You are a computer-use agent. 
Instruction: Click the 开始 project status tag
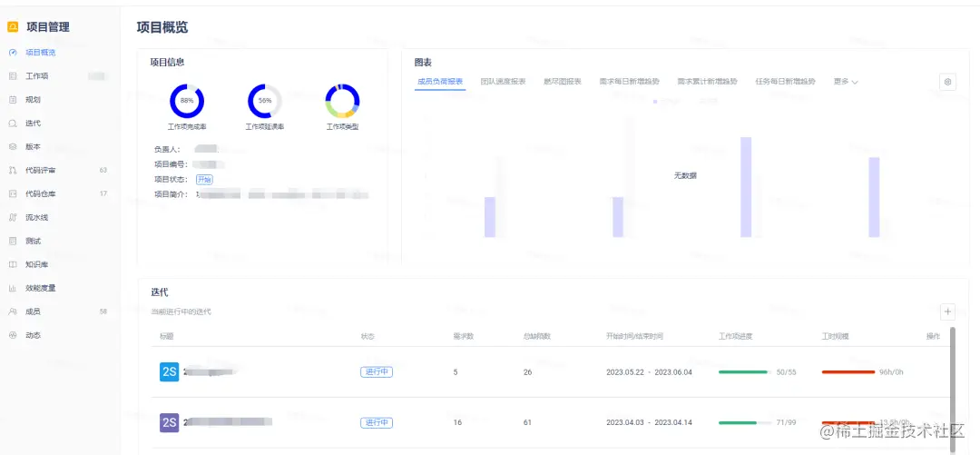[204, 180]
